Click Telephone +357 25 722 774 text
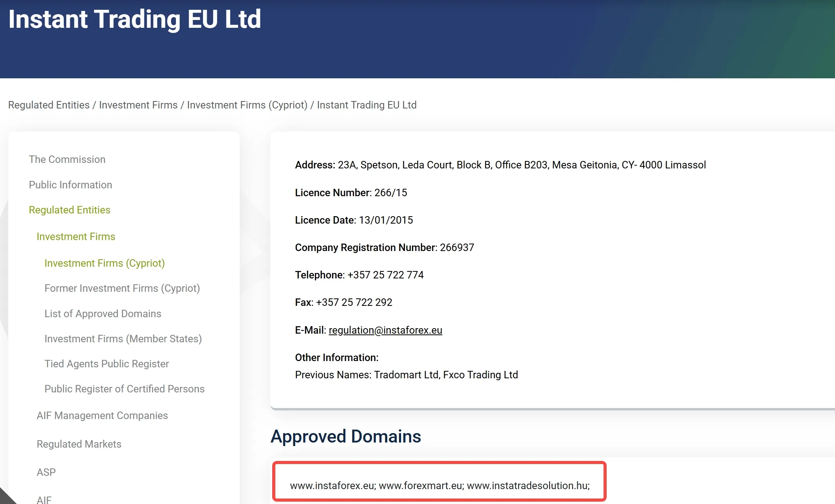 tap(360, 275)
